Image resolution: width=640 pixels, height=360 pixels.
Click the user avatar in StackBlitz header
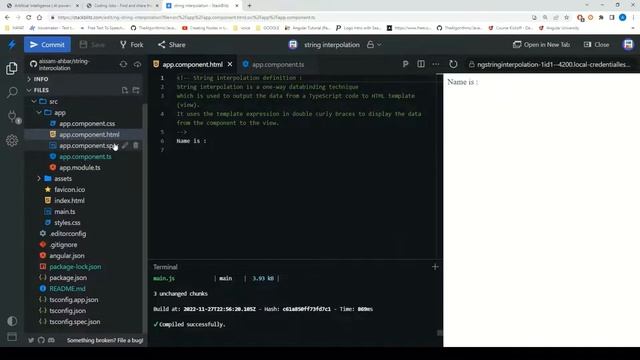tap(629, 44)
